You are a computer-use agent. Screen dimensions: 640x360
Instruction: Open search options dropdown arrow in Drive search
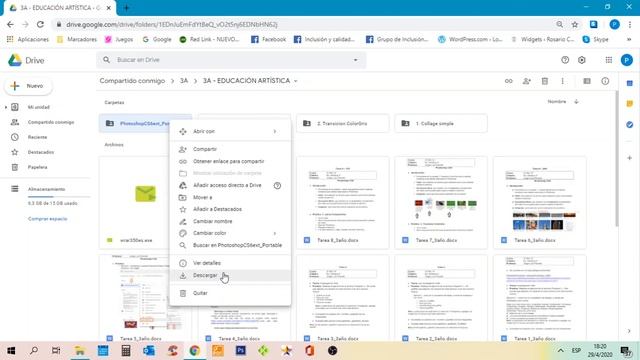(356, 60)
